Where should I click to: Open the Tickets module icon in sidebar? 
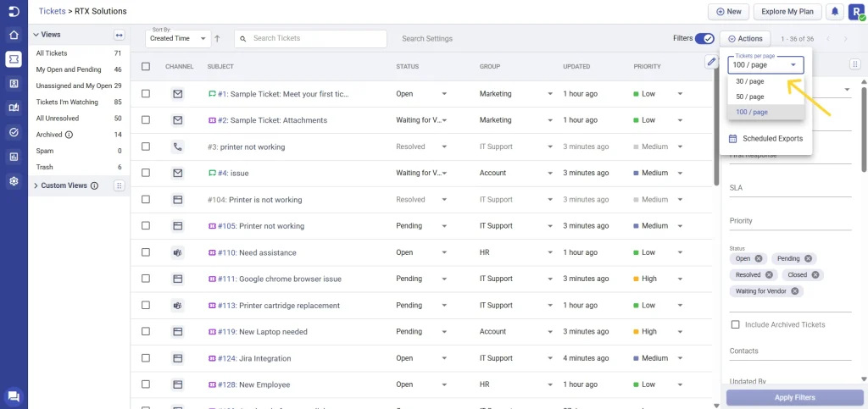coord(14,59)
